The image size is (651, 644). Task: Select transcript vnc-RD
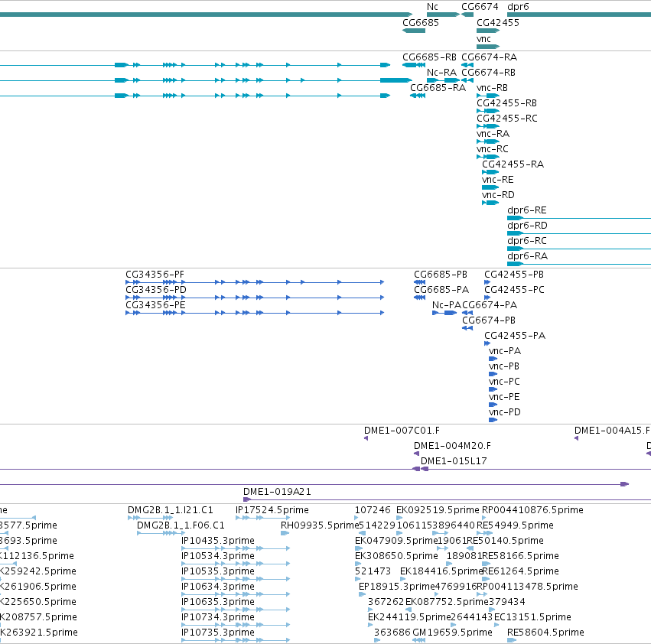tap(498, 196)
